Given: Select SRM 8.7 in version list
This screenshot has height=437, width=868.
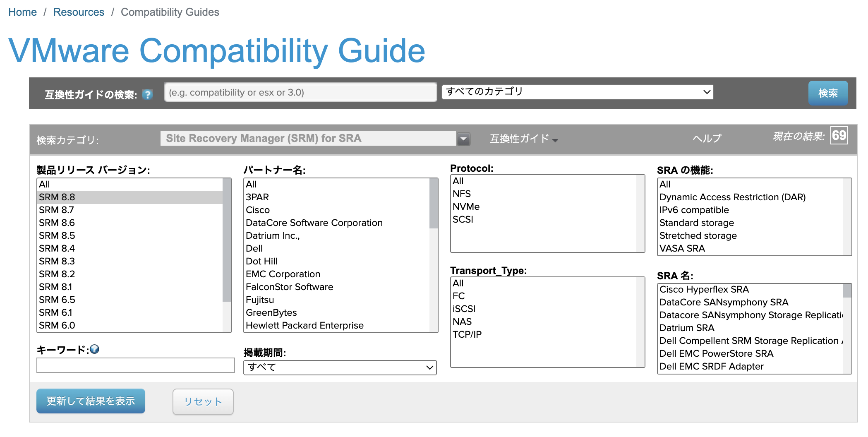Looking at the screenshot, I should [130, 210].
